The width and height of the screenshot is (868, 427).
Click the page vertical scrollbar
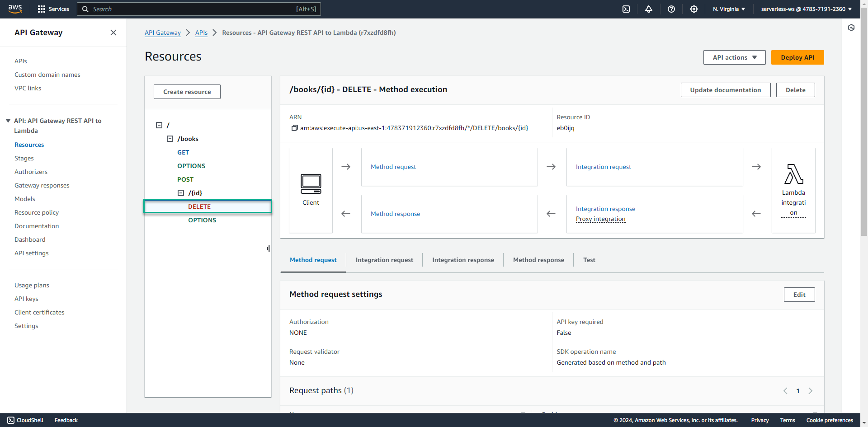pos(864,122)
